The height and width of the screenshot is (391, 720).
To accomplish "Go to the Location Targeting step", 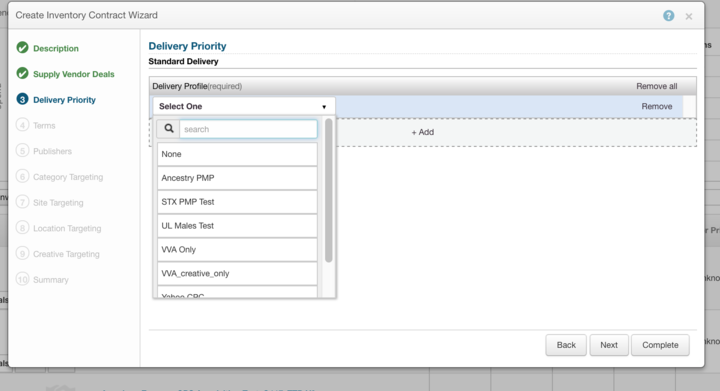I will (67, 228).
